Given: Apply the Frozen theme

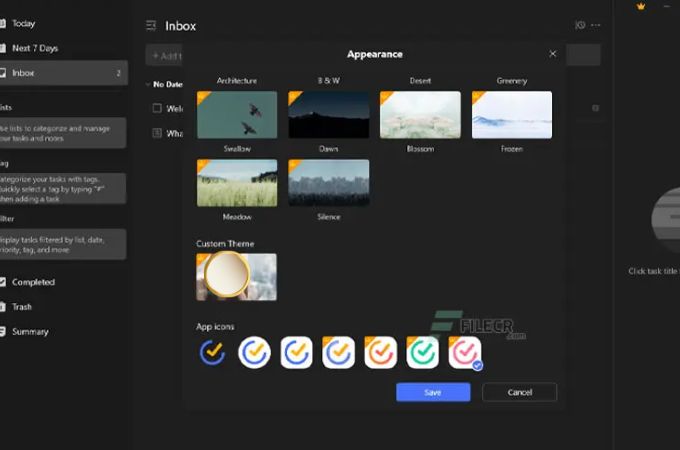Looking at the screenshot, I should click(512, 115).
